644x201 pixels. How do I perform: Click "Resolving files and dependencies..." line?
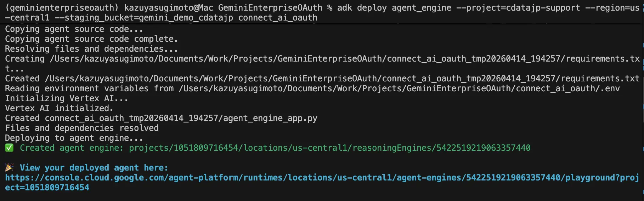click(91, 49)
